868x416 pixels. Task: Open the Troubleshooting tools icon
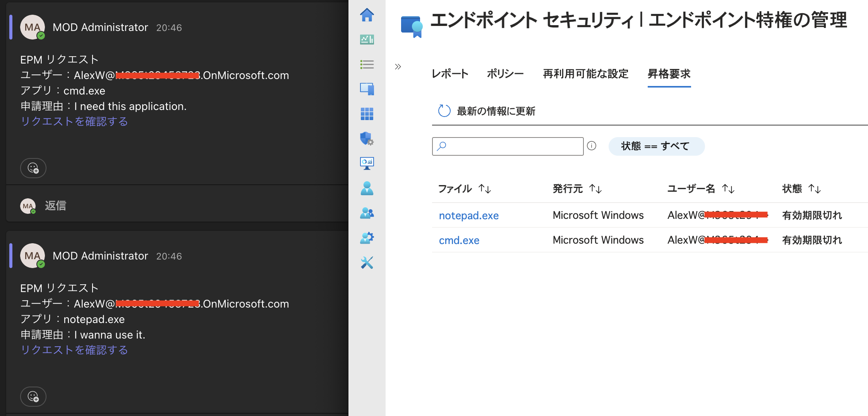click(x=367, y=263)
